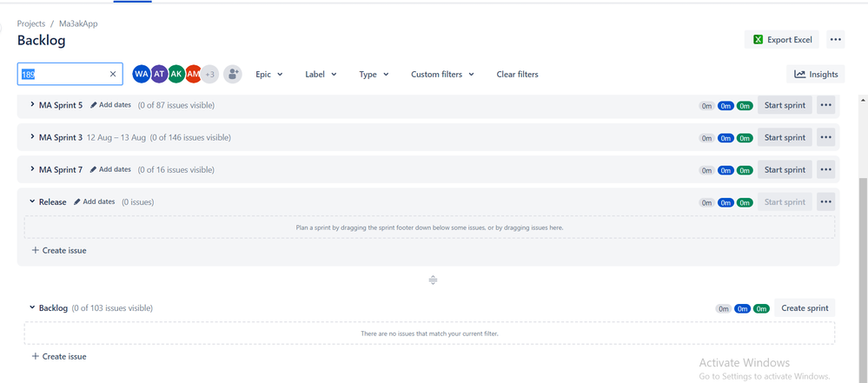Open the more actions menu beside Export Excel
The image size is (868, 383).
835,40
